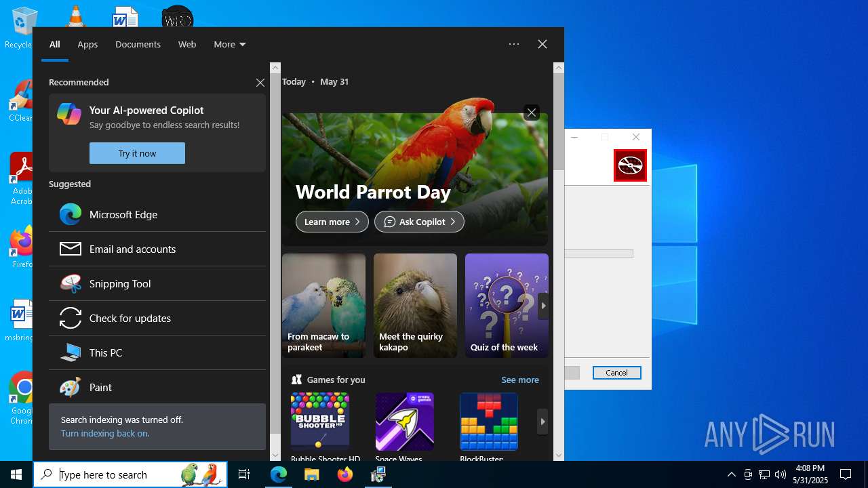This screenshot has height=488, width=868.
Task: Switch to the Documents search tab
Action: pos(138,44)
